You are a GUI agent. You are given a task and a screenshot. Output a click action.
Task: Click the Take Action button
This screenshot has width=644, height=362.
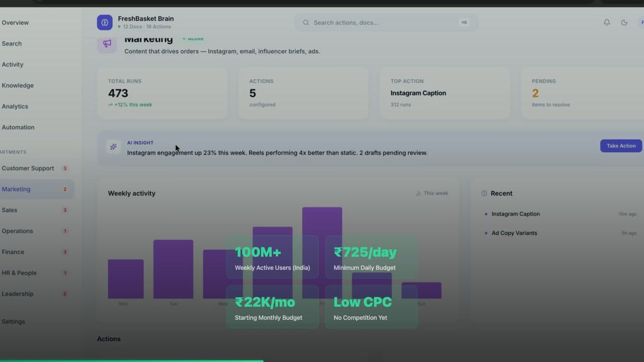point(621,146)
